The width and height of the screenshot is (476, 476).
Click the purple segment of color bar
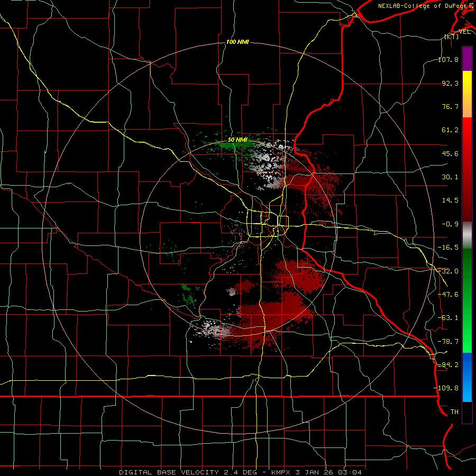467,59
